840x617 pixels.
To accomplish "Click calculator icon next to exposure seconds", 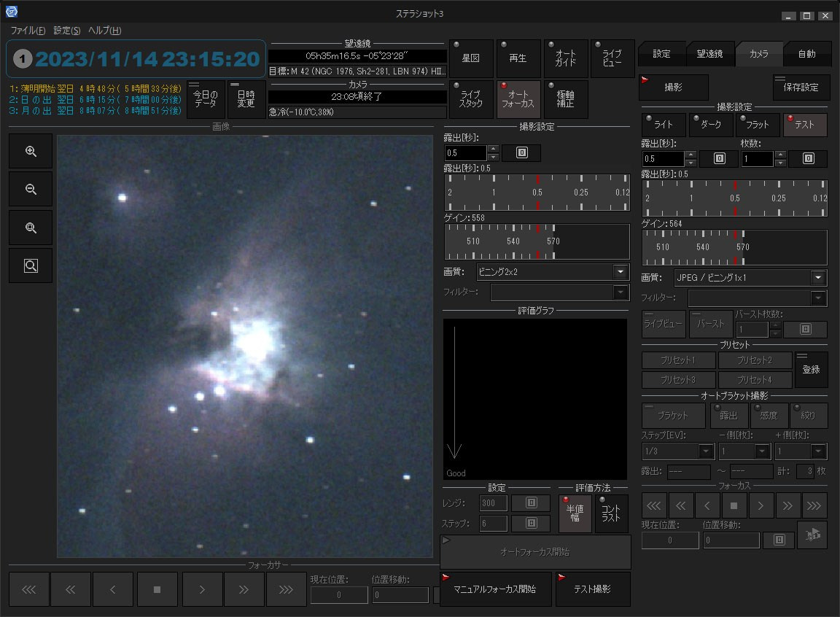I will click(521, 153).
